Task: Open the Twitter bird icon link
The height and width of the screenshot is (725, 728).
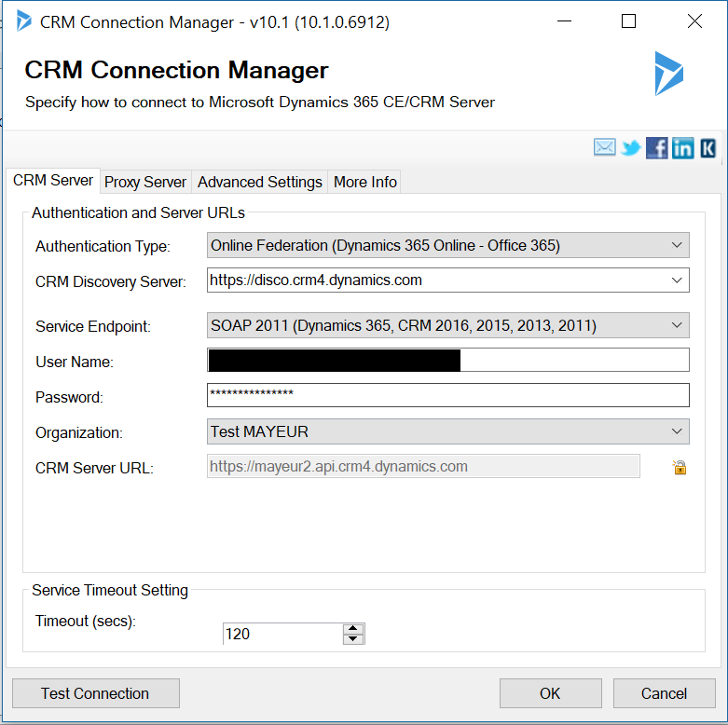Action: click(630, 148)
